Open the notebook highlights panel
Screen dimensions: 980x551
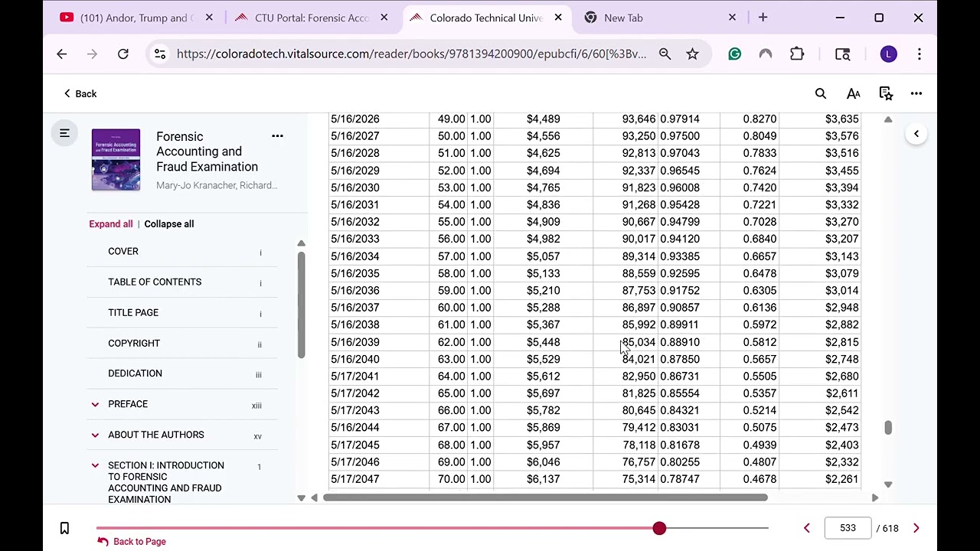point(886,93)
